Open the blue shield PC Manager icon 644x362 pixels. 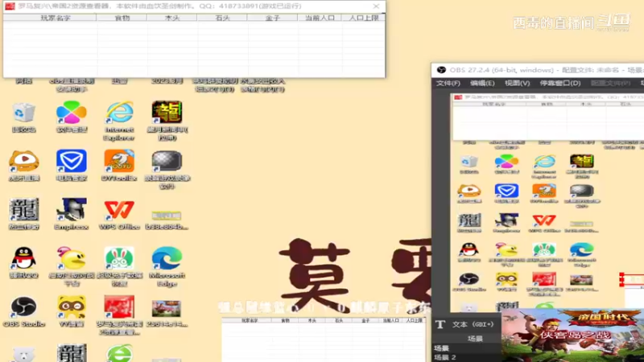[72, 161]
